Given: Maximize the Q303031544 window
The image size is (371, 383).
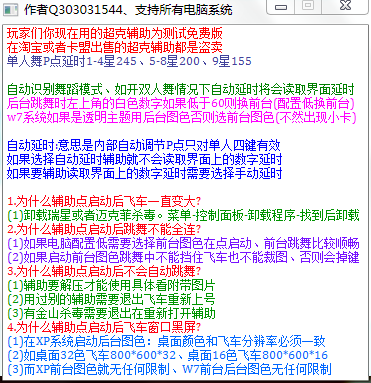Looking at the screenshot, I should 308,6.
